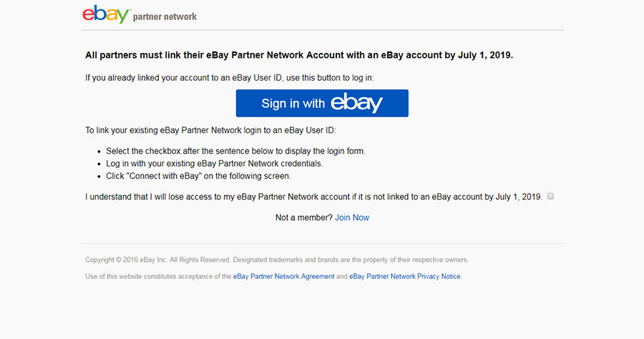Click the 'Click "Connect with eBay"' bullet item
The width and height of the screenshot is (644, 339).
pos(198,176)
